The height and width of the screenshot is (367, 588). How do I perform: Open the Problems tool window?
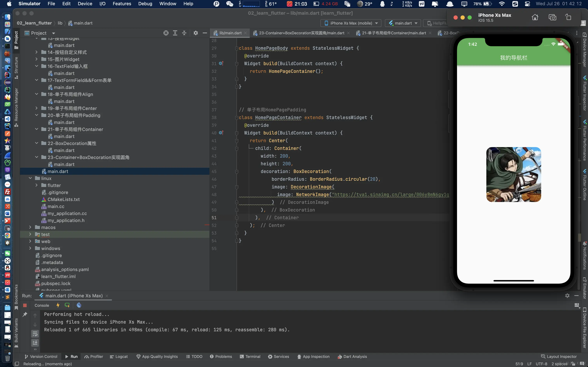coord(221,357)
